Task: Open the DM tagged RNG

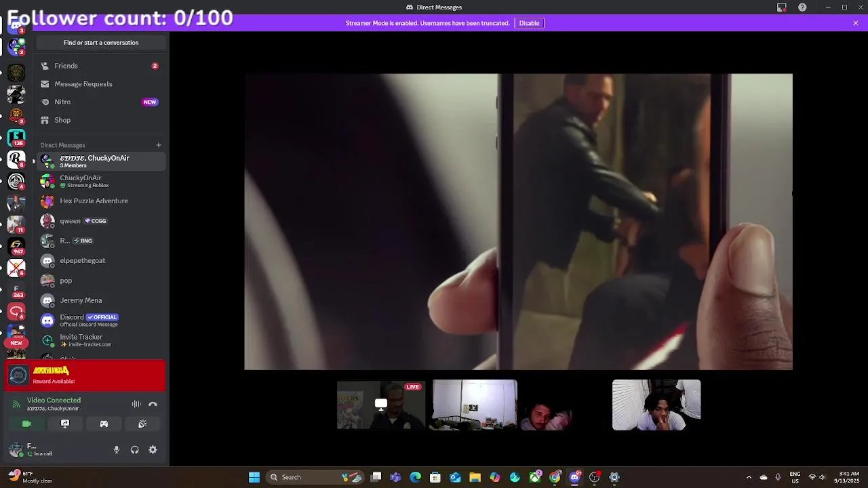Action: [x=101, y=241]
